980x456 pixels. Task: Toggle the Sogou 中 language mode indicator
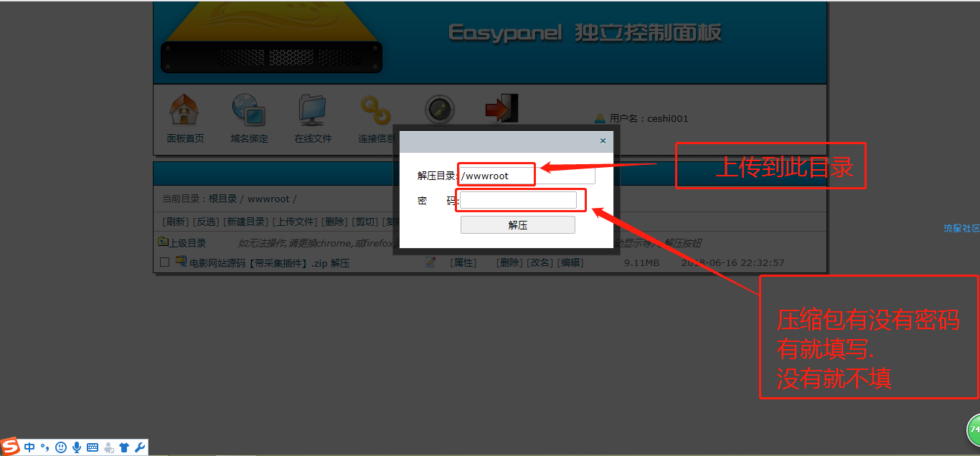pos(29,447)
